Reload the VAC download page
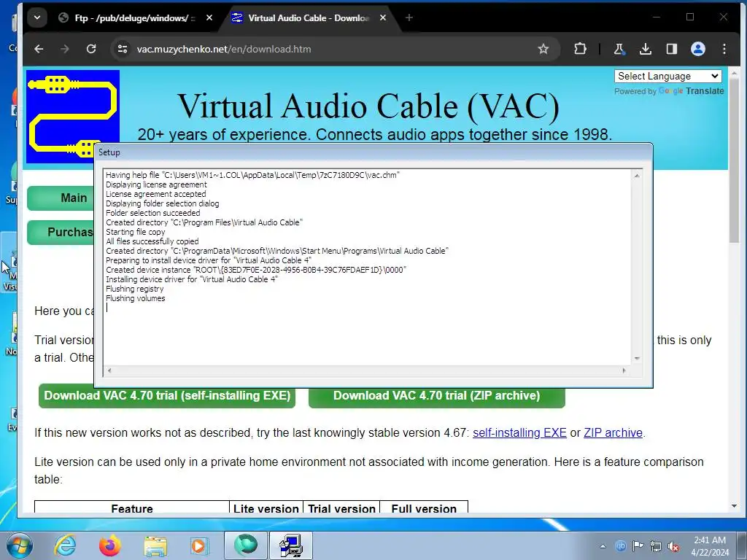The height and width of the screenshot is (560, 747). click(x=91, y=49)
